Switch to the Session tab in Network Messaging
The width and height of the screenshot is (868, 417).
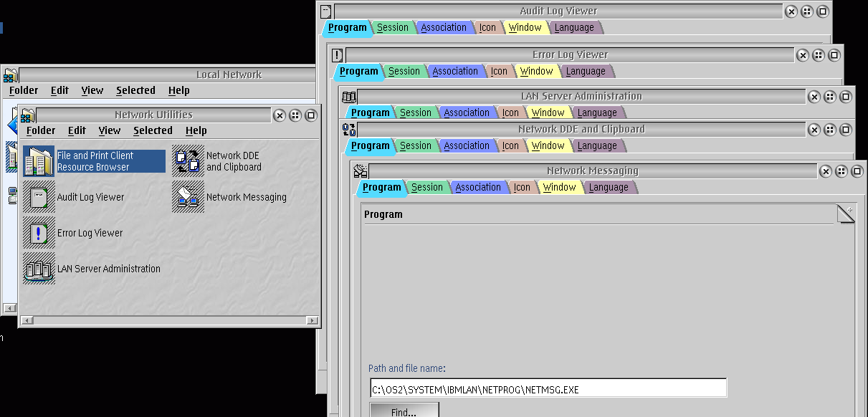(426, 188)
